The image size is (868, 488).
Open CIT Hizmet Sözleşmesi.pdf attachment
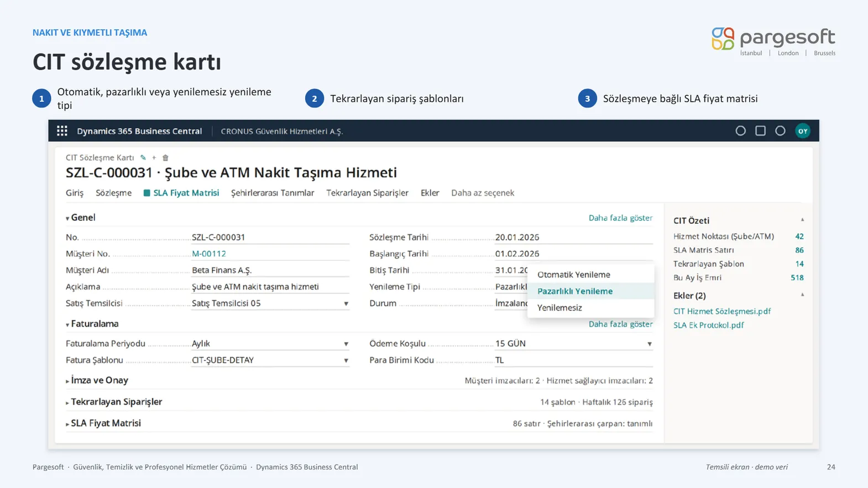(x=721, y=311)
